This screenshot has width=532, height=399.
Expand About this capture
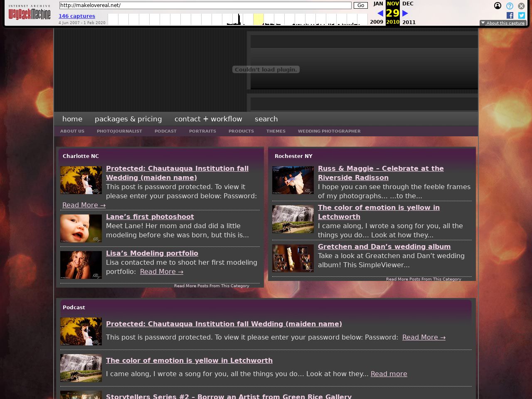coord(503,23)
